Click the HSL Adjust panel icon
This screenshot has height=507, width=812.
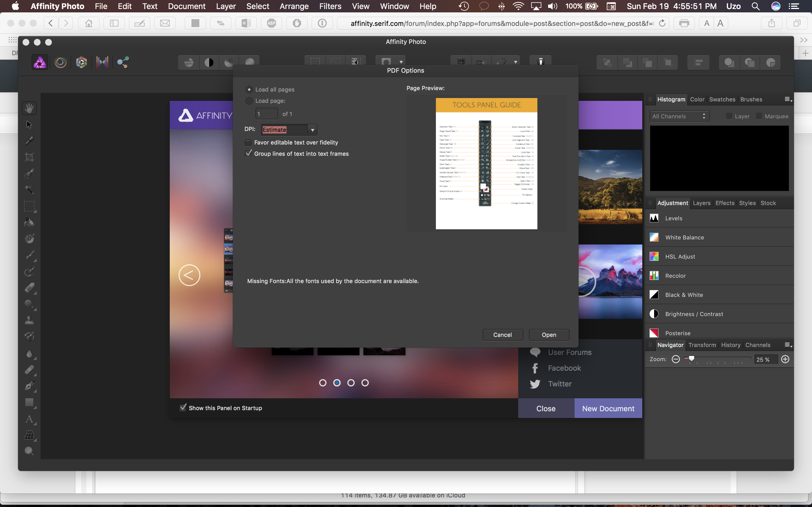click(x=654, y=256)
